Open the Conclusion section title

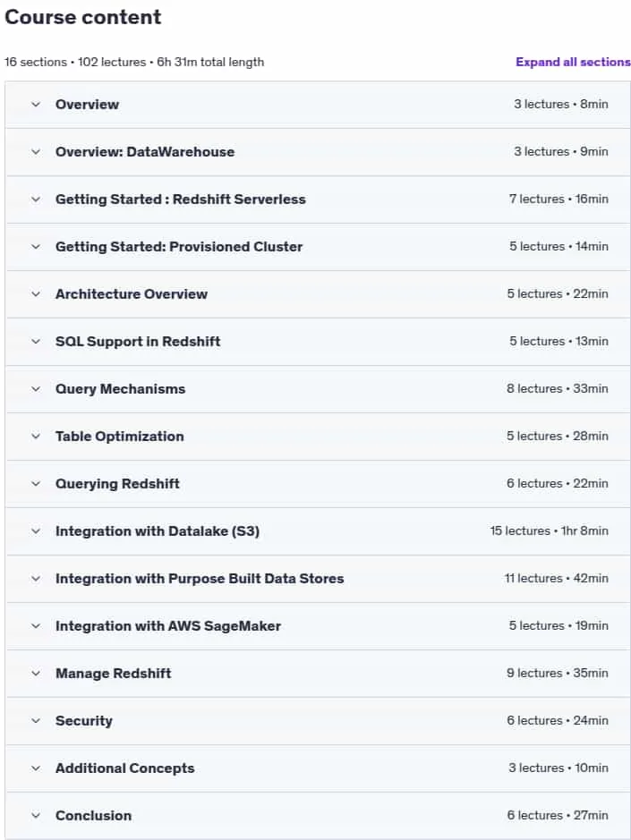point(93,816)
